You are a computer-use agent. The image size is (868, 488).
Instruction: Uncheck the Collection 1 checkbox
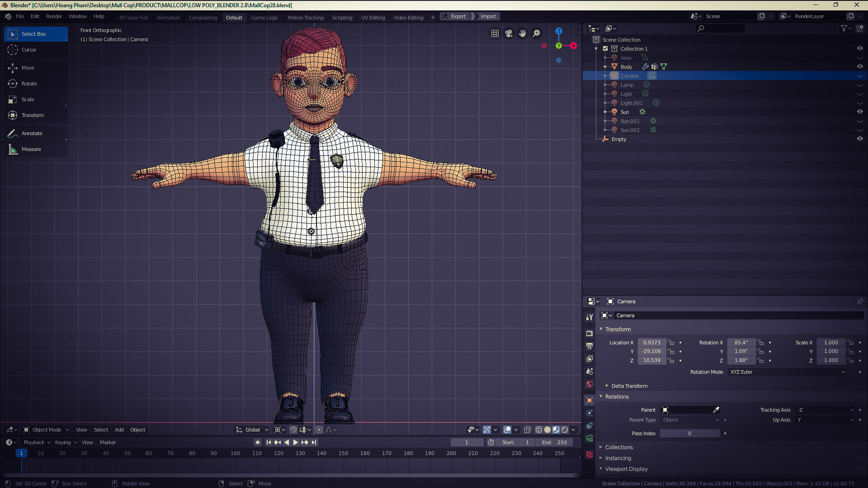[x=605, y=49]
